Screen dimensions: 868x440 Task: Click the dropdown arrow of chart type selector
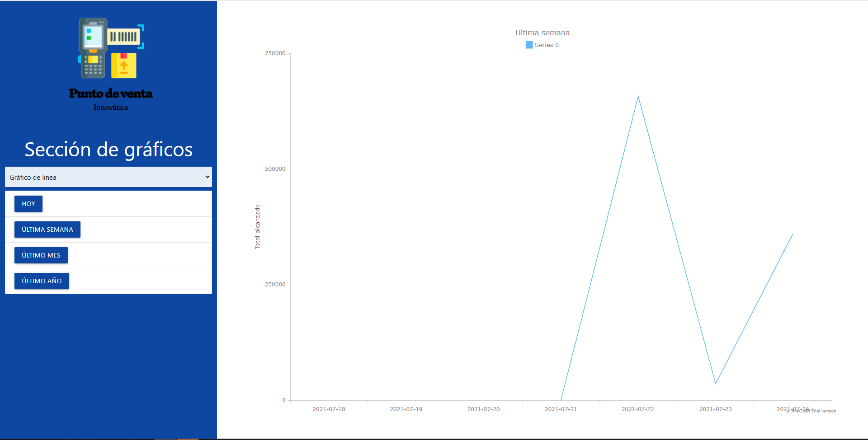(x=207, y=177)
